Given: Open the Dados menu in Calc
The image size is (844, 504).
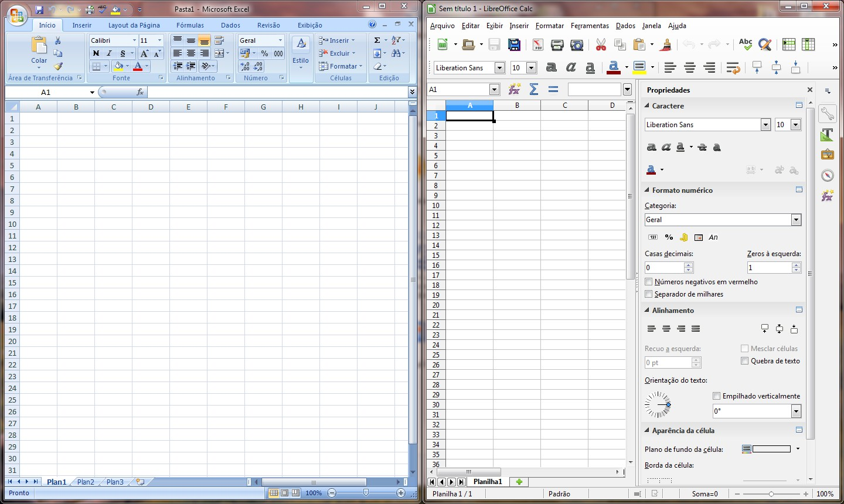Looking at the screenshot, I should click(625, 26).
